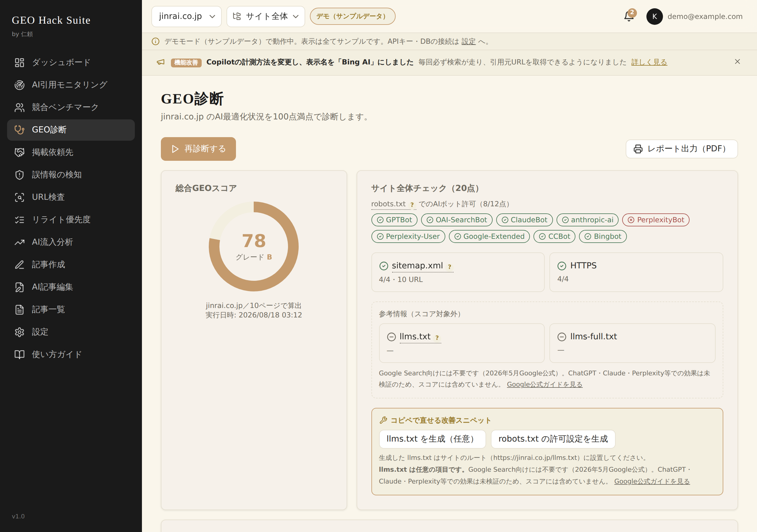This screenshot has width=757, height=532.
Task: Click the llms.txt neutral status icon
Action: (391, 337)
